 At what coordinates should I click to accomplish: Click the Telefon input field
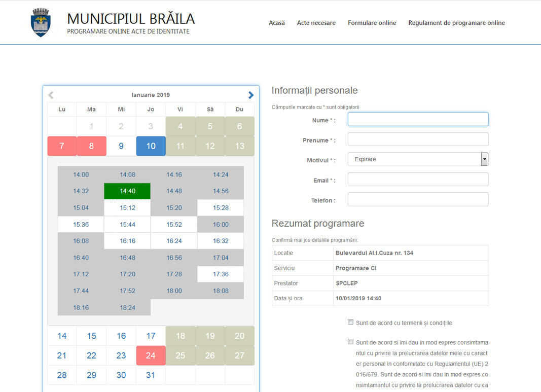click(x=418, y=199)
